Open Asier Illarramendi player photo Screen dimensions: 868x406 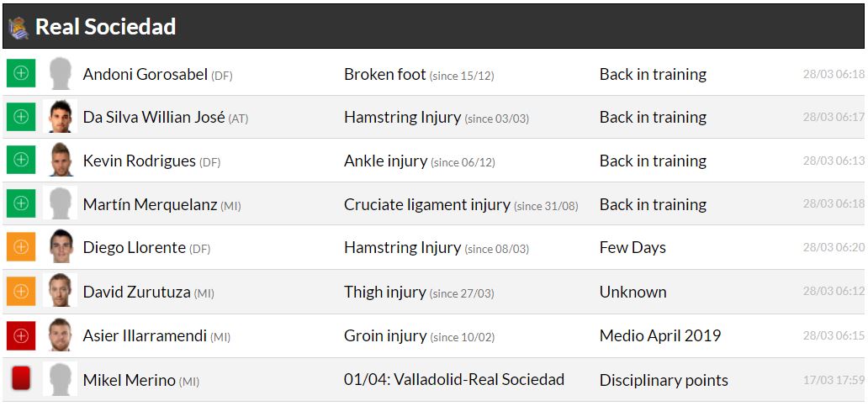point(60,335)
